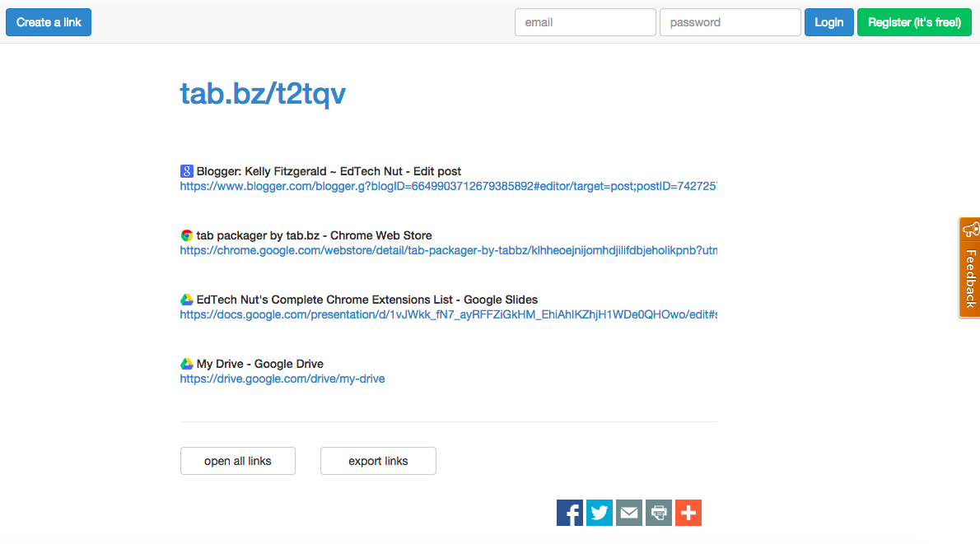Image resolution: width=980 pixels, height=544 pixels.
Task: Focus the email input field
Action: [x=585, y=22]
